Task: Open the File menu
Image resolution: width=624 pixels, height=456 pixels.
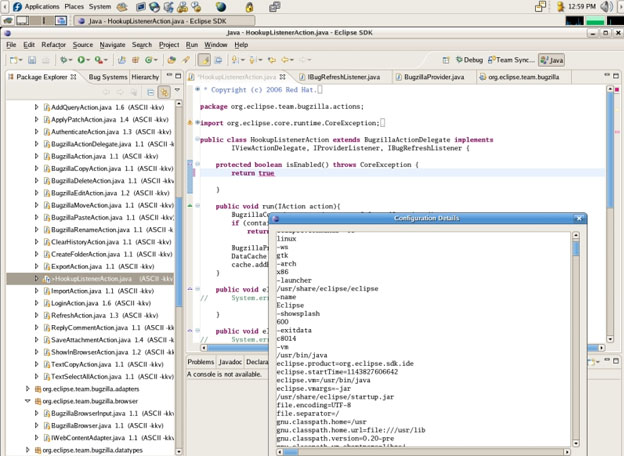Action: click(x=11, y=45)
